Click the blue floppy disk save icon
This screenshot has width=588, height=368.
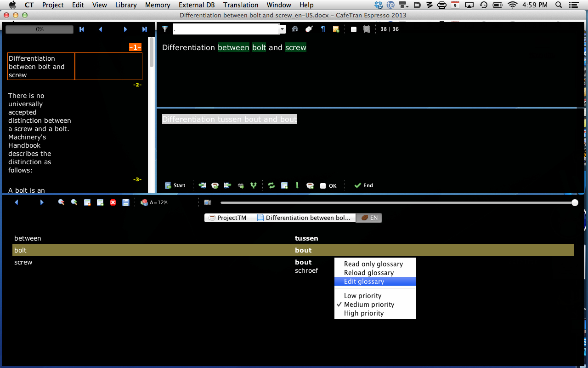tap(126, 202)
